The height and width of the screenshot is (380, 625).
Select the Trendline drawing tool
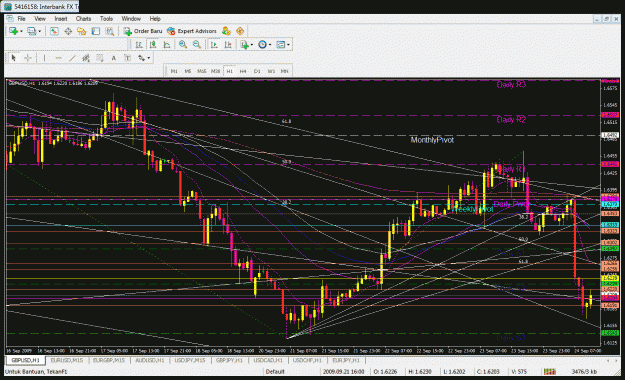click(72, 58)
